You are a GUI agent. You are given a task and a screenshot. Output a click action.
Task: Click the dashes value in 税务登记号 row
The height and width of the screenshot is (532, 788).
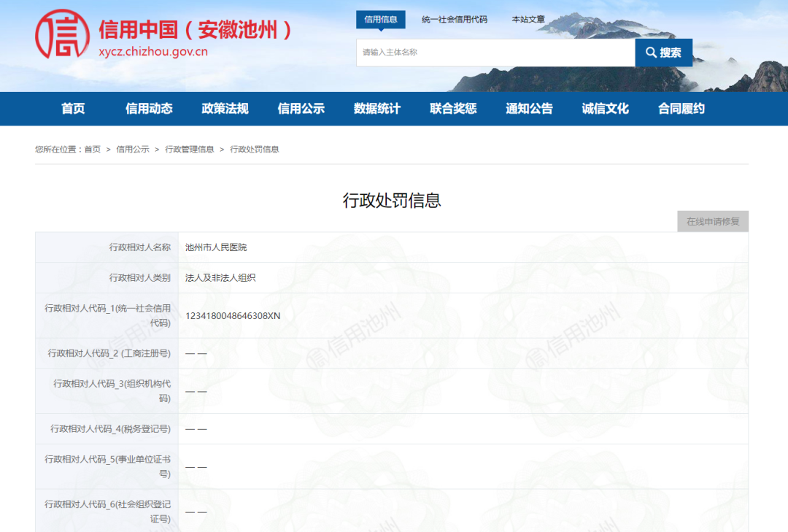pyautogui.click(x=196, y=429)
